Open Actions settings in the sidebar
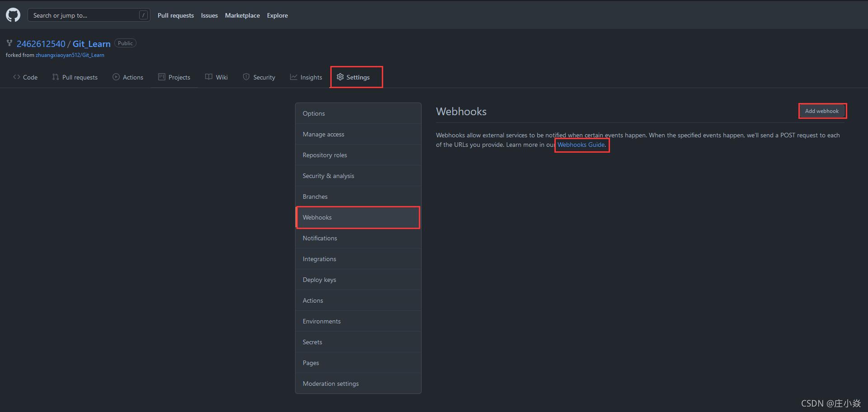Screen dimensions: 868x412 coord(358,300)
